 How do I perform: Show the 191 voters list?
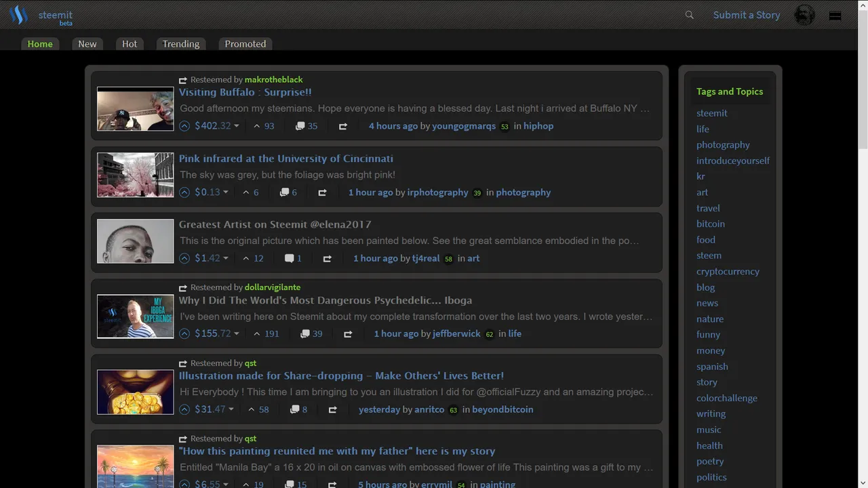266,333
